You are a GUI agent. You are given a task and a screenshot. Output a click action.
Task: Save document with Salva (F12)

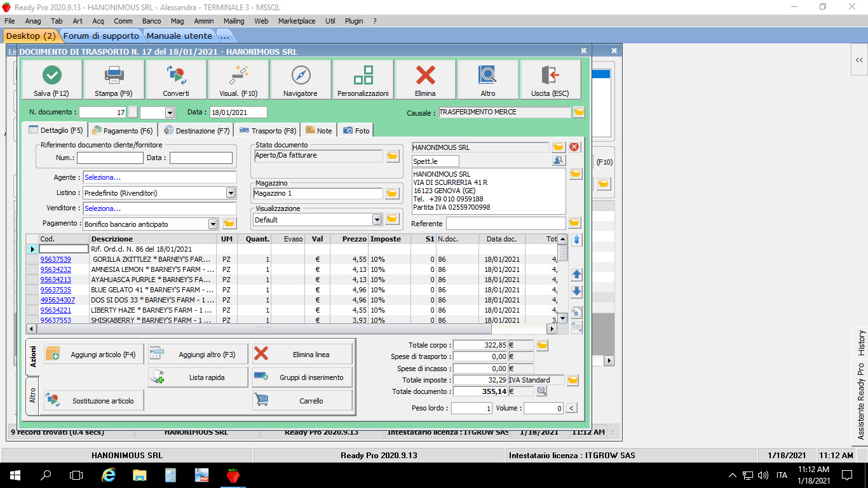[51, 80]
